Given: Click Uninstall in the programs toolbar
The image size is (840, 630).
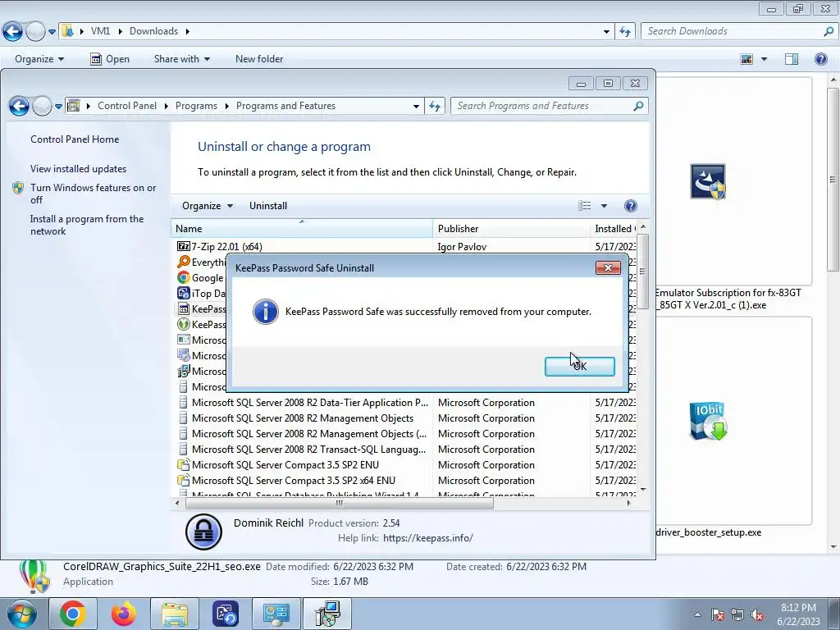Looking at the screenshot, I should [x=268, y=206].
